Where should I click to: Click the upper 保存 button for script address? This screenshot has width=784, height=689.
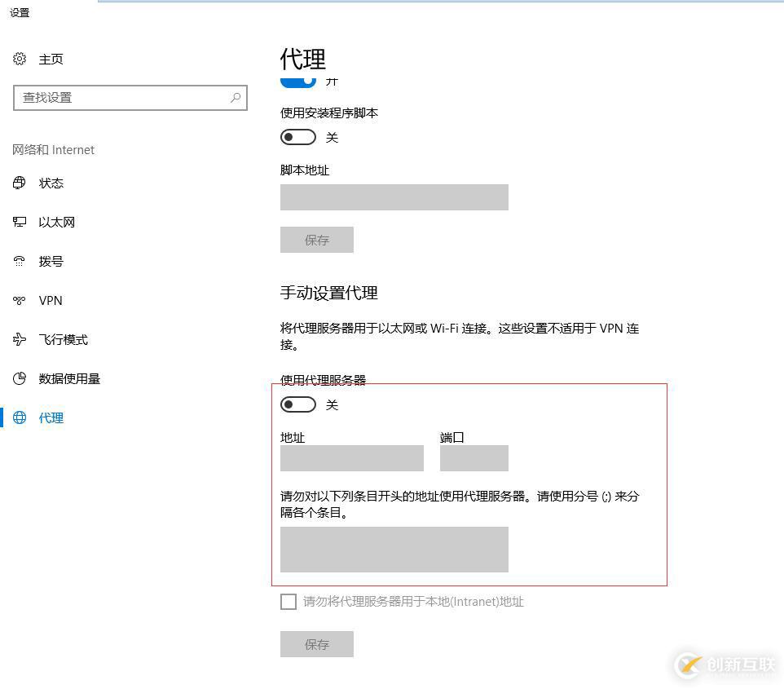coord(316,240)
